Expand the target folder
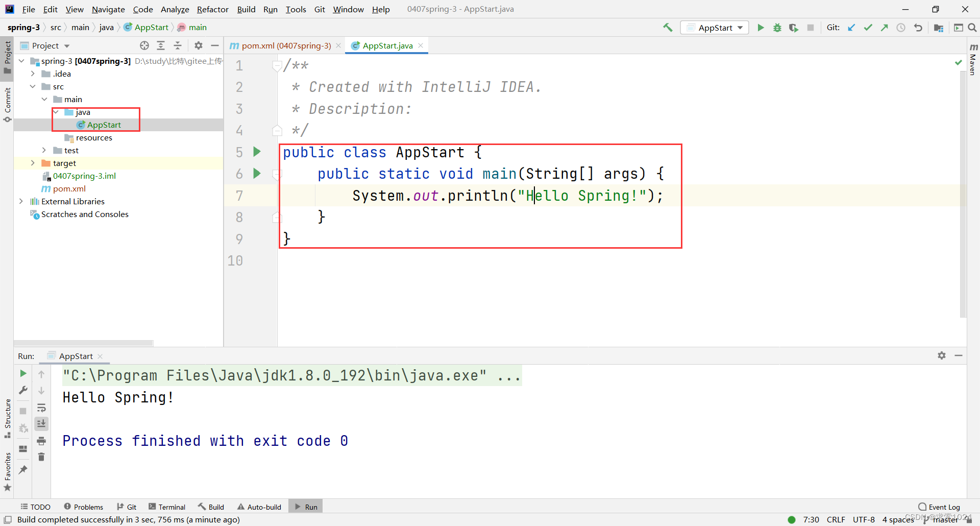Image resolution: width=980 pixels, height=526 pixels. [x=33, y=163]
